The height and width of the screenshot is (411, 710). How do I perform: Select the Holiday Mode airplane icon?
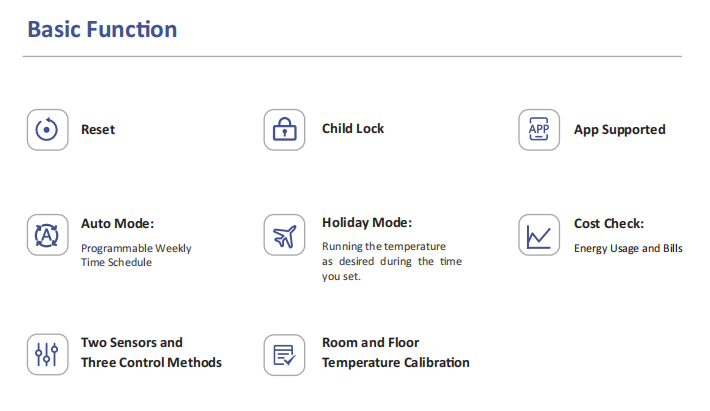(x=284, y=235)
